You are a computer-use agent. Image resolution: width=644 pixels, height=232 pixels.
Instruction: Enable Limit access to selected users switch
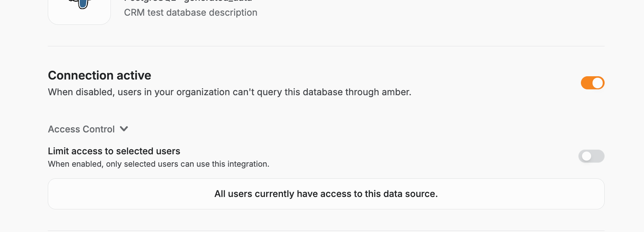point(591,156)
